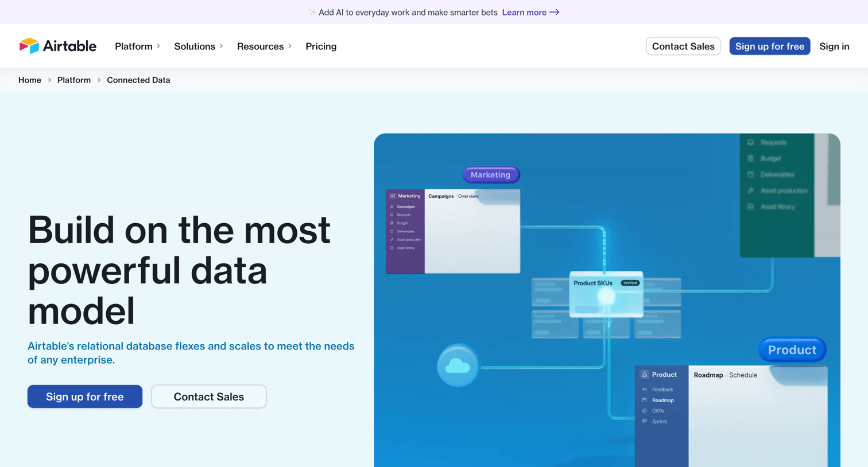Viewport: 868px width, 467px height.
Task: Click the relational database subtitle text
Action: coord(191,353)
